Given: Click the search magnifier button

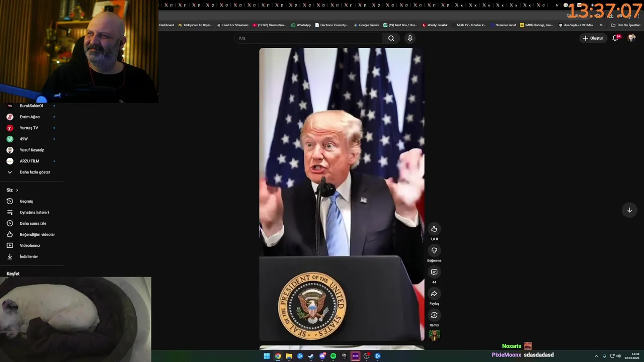Looking at the screenshot, I should [x=391, y=38].
